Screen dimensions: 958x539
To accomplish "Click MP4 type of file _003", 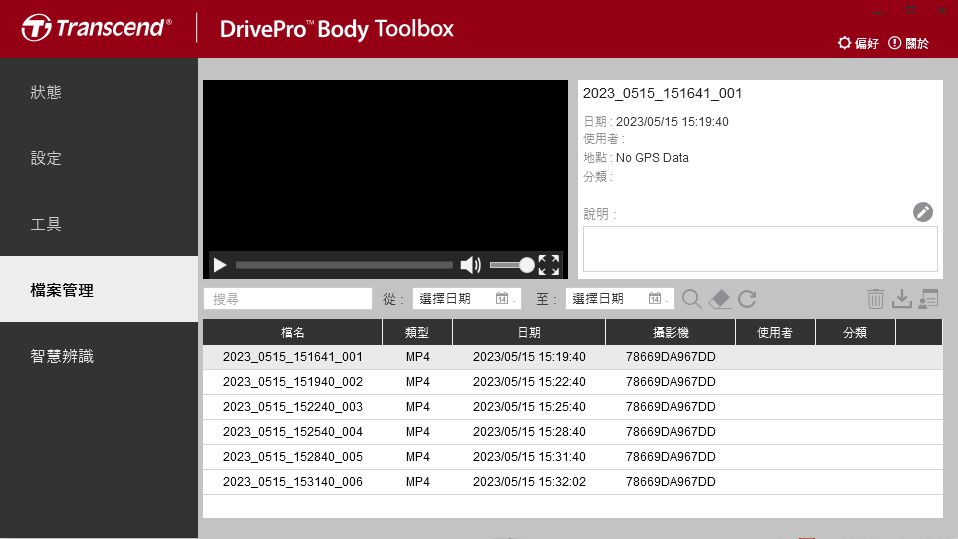I will click(x=418, y=407).
